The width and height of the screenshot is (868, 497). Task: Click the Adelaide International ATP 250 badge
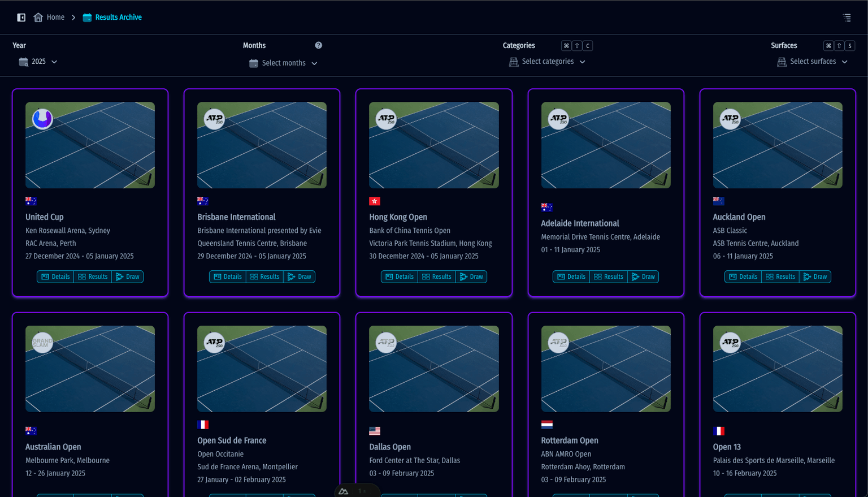(x=558, y=119)
